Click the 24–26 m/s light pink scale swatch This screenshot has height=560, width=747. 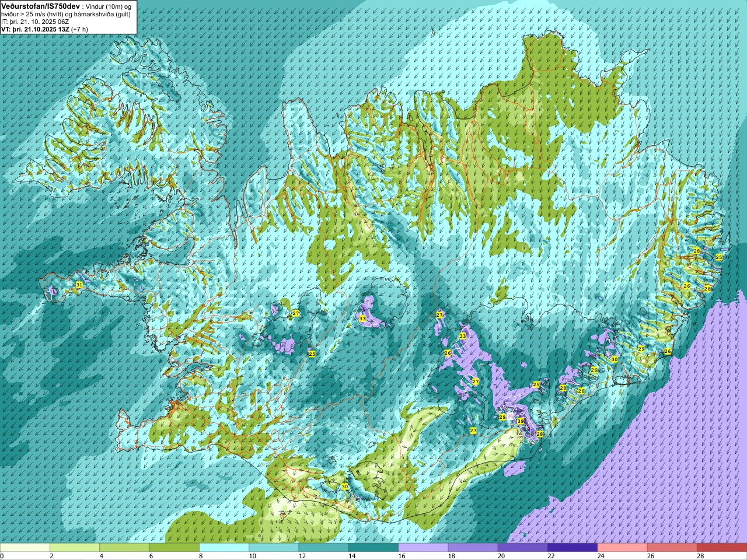click(623, 548)
